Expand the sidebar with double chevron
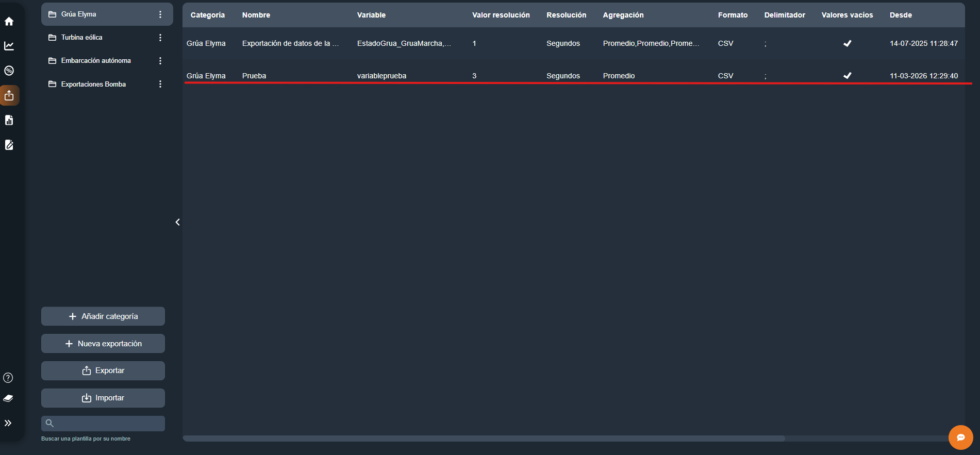The width and height of the screenshot is (980, 455). [8, 423]
